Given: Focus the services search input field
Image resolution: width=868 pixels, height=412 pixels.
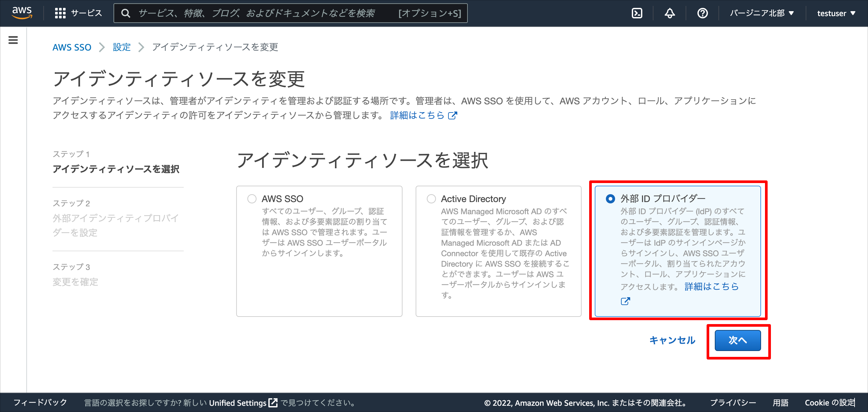Looking at the screenshot, I should [290, 13].
